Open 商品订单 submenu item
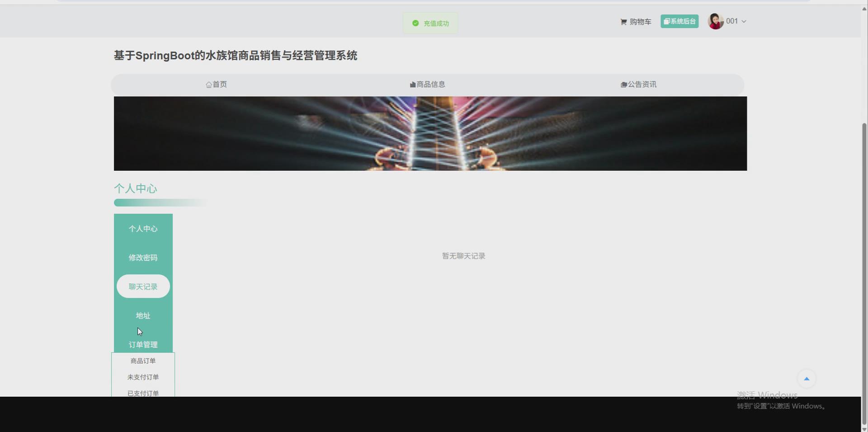The image size is (868, 432). (x=143, y=361)
